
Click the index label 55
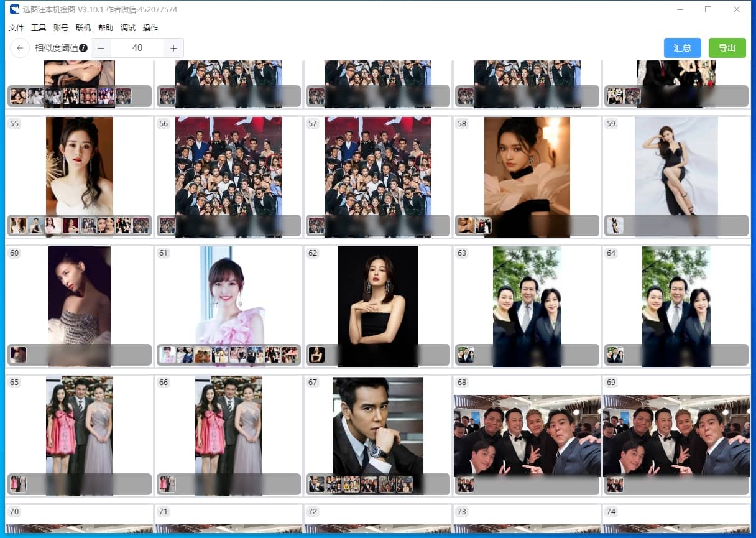tap(14, 124)
